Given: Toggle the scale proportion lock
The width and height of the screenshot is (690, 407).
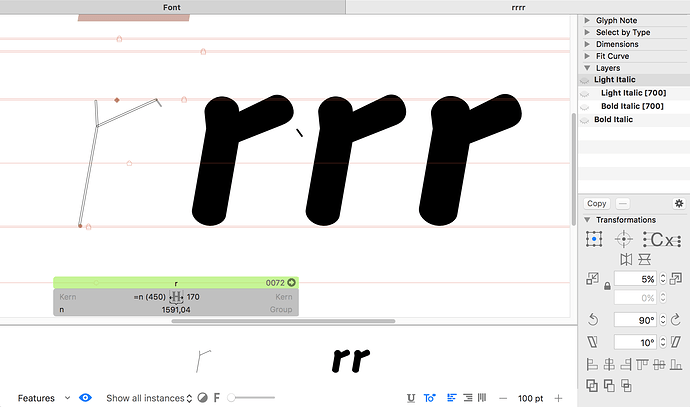Looking at the screenshot, I should (x=607, y=286).
